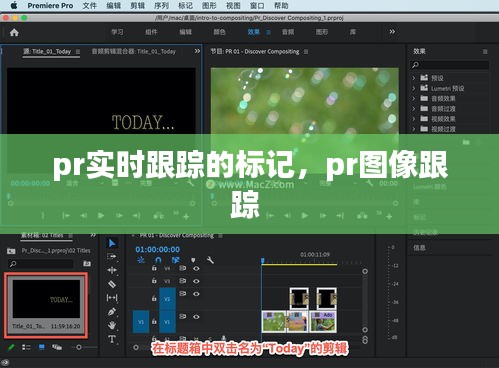Open button editor plus in Program monitor
The image size is (499, 368).
coord(389,217)
